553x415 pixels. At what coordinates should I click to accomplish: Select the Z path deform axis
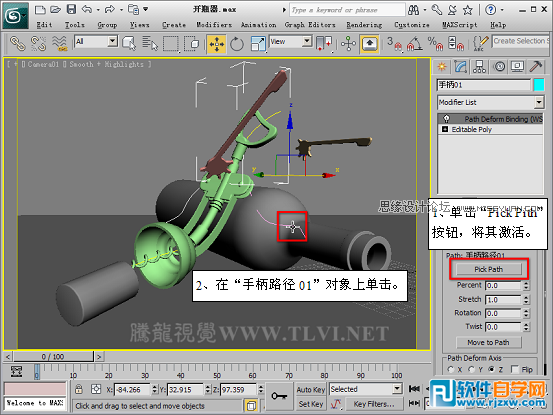(492, 370)
